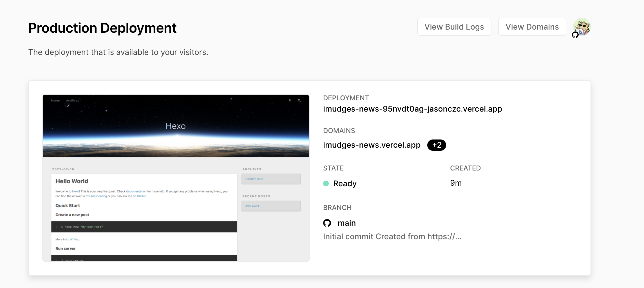
Task: Show the +2 additional domains badge
Action: [437, 145]
